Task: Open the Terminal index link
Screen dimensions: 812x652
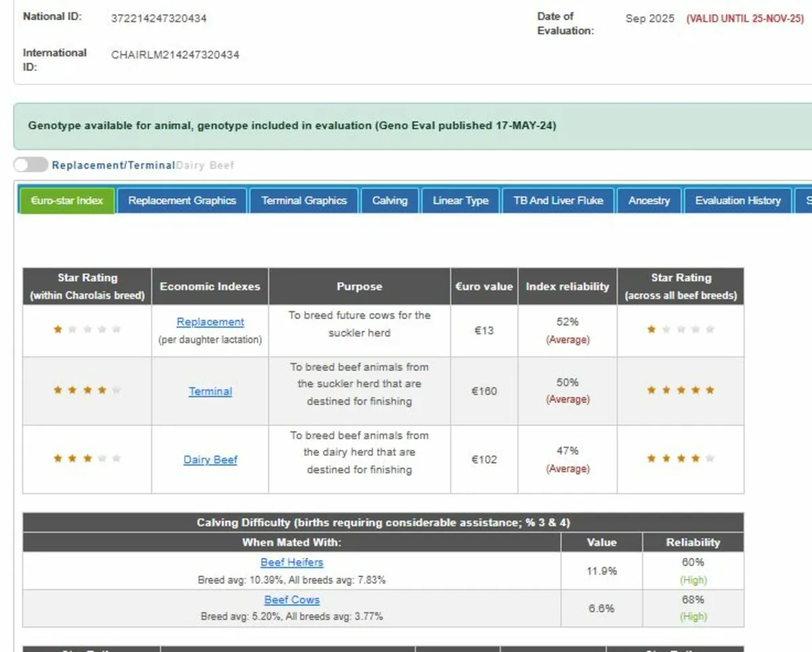Action: (210, 391)
